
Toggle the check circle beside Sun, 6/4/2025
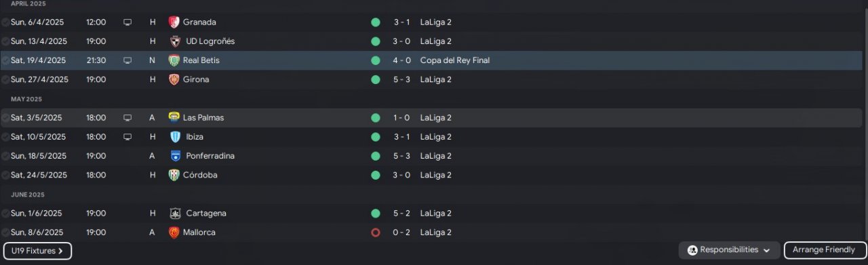click(x=5, y=22)
